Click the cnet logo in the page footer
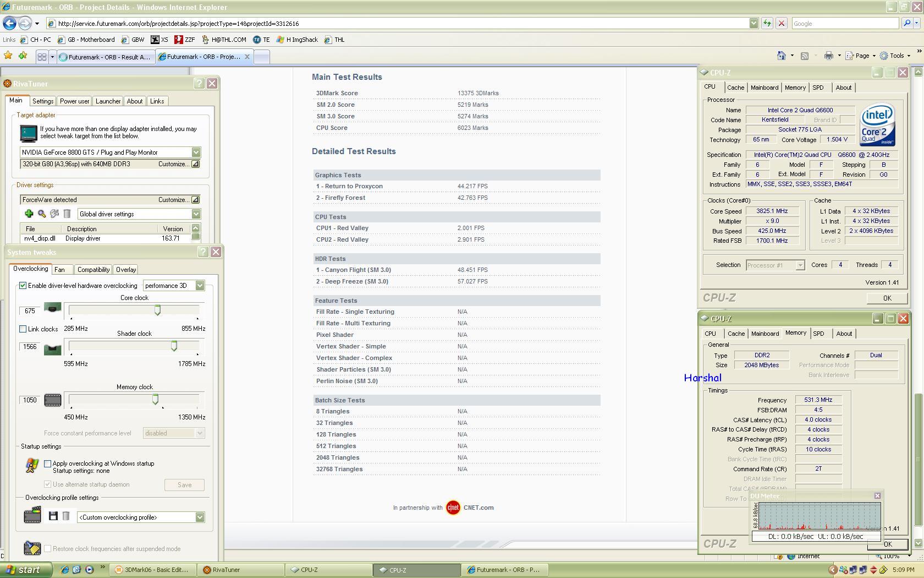 pos(453,508)
